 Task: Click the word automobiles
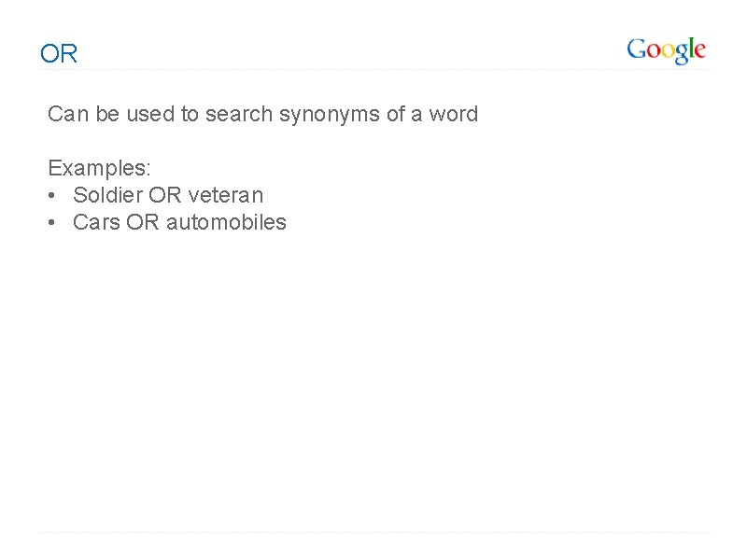pos(226,222)
